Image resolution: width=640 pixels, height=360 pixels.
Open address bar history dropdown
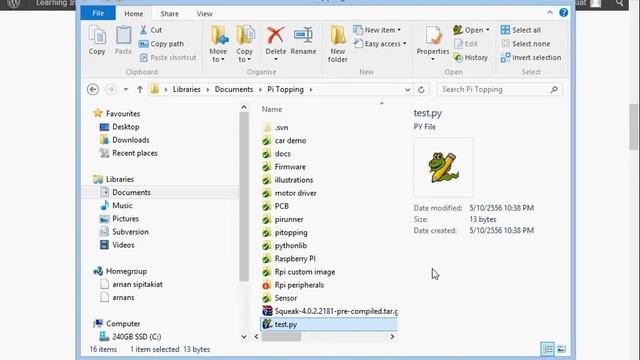point(407,89)
